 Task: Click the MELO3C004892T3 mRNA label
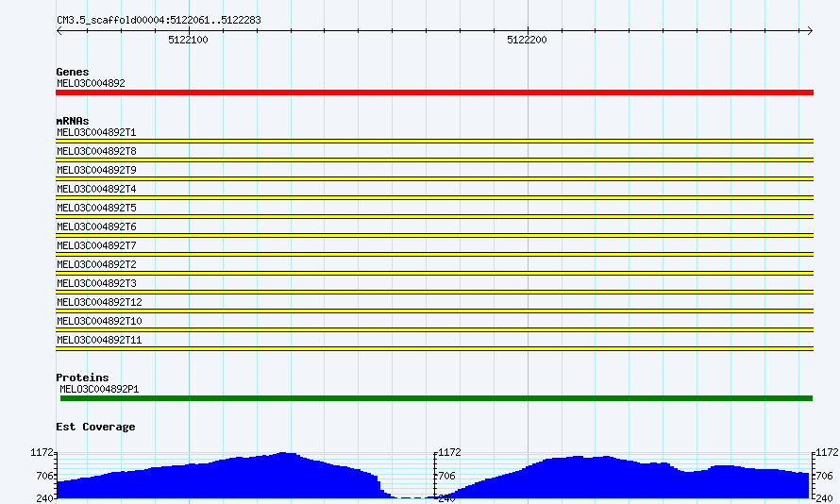[96, 283]
